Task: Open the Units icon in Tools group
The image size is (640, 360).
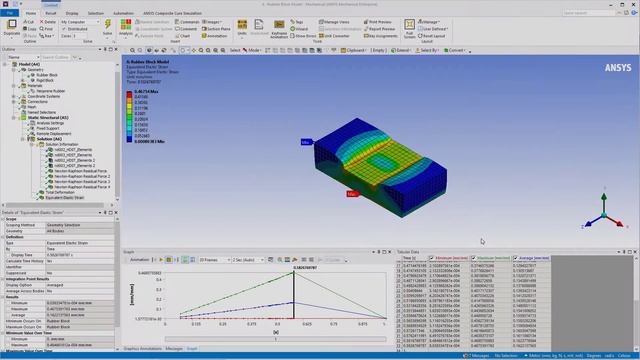Action: tap(242, 24)
